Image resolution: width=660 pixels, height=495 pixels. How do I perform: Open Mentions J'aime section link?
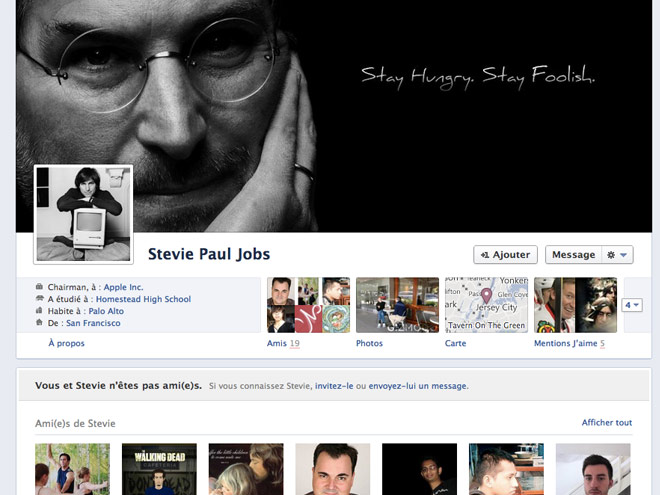[x=569, y=343]
